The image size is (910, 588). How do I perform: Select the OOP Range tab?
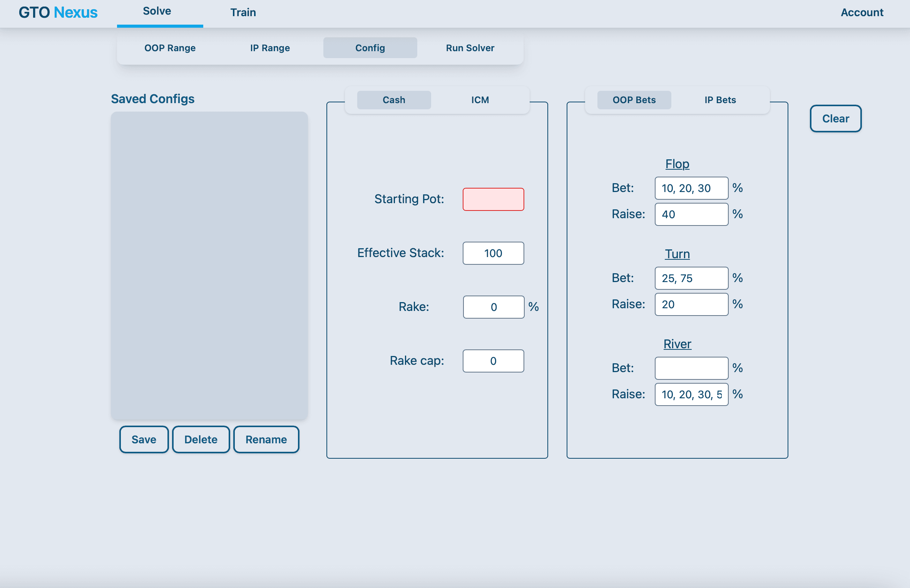point(170,48)
